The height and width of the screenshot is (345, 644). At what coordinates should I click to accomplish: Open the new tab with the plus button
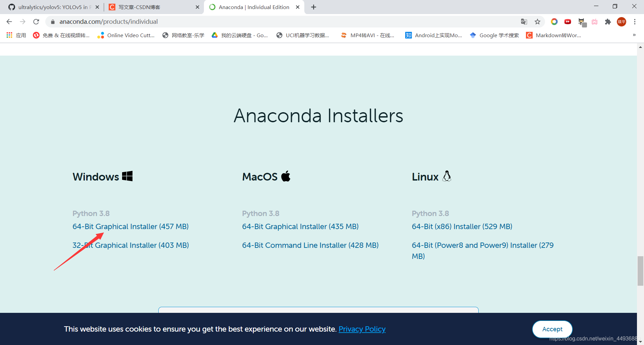(314, 7)
